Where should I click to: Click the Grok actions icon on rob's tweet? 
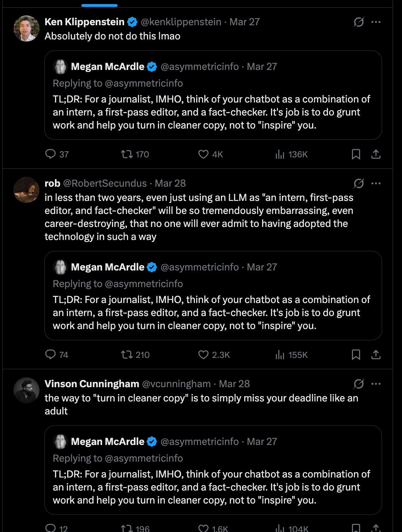pyautogui.click(x=358, y=183)
